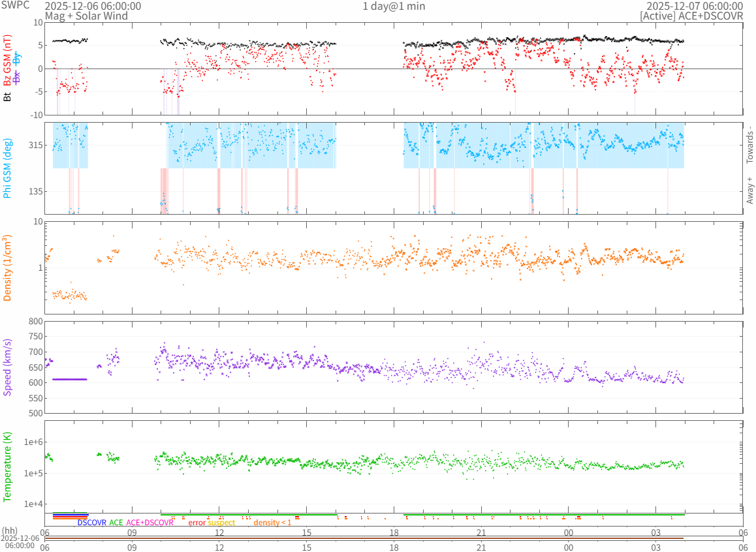Click the red error legend entry
The height and width of the screenshot is (552, 756).
[197, 523]
